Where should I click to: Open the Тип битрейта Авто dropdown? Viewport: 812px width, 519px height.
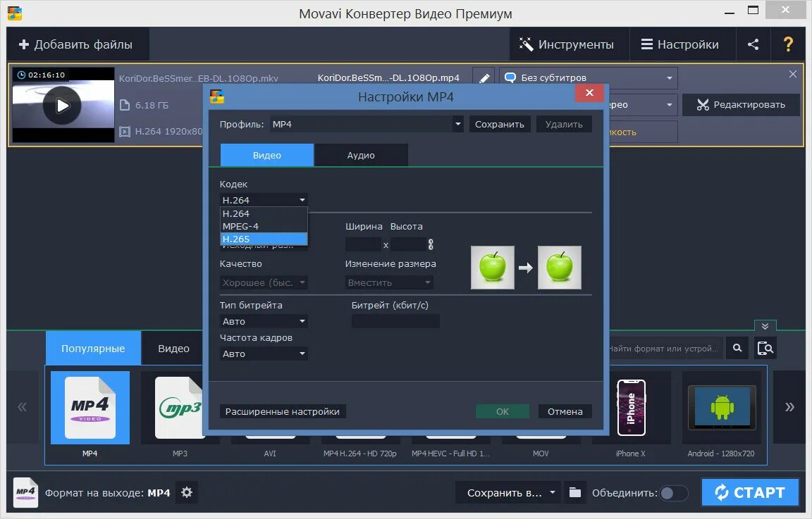coord(264,321)
